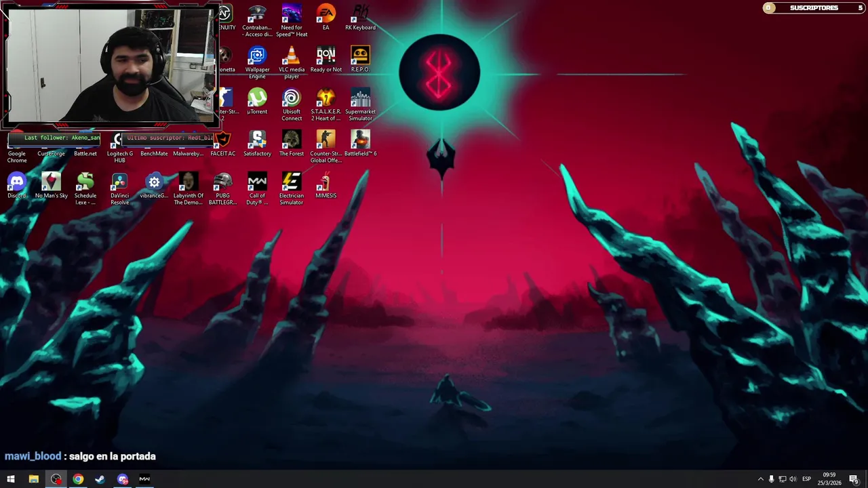This screenshot has width=868, height=488.
Task: Select the Logitech G HUB shortcut
Action: click(x=119, y=146)
